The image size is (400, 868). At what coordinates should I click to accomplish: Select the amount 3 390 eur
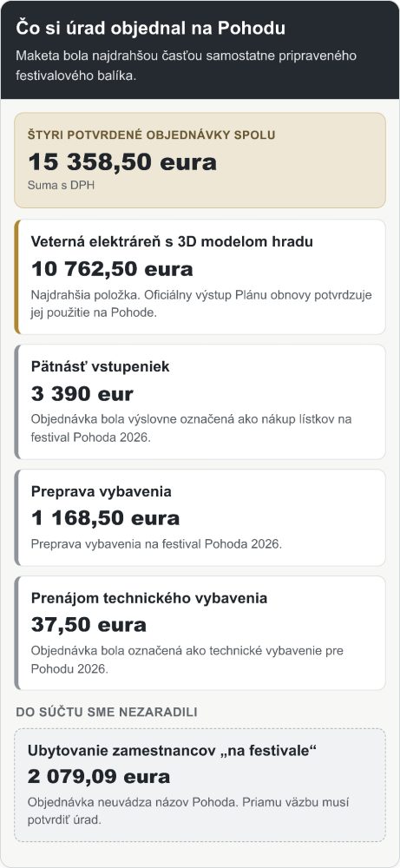(82, 393)
